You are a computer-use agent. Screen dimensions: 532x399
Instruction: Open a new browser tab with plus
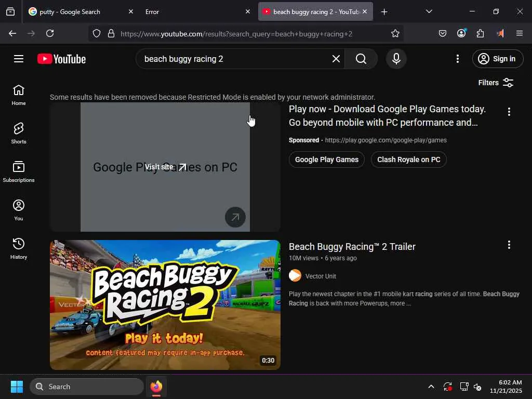coord(384,12)
